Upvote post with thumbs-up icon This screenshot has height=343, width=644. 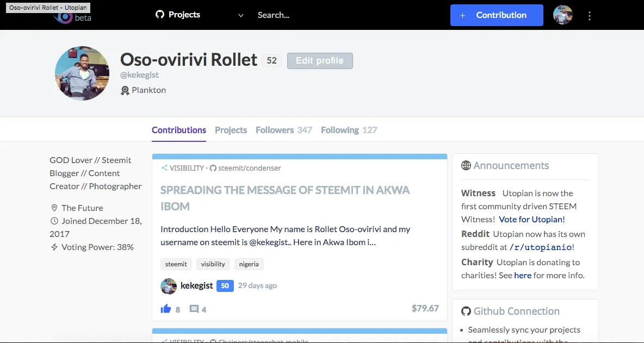tap(166, 309)
